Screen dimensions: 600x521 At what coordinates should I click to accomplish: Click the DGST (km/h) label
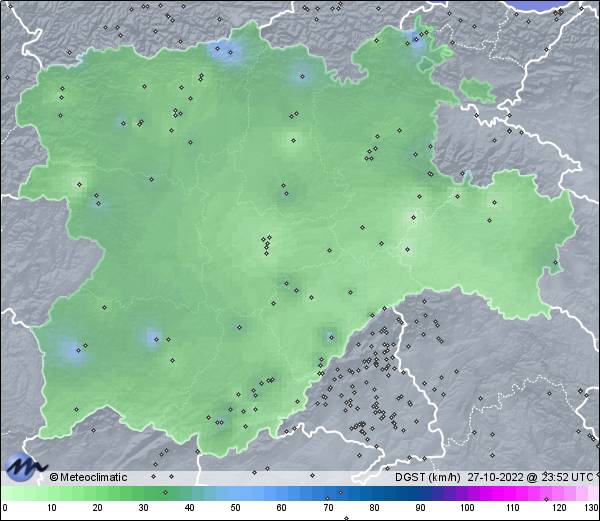tap(427, 477)
